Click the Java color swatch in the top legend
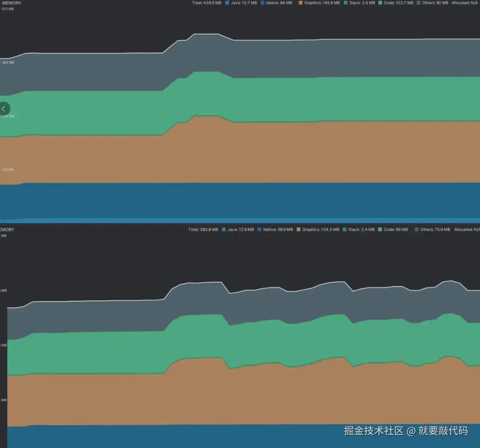Image resolution: width=480 pixels, height=448 pixels. coord(227,3)
